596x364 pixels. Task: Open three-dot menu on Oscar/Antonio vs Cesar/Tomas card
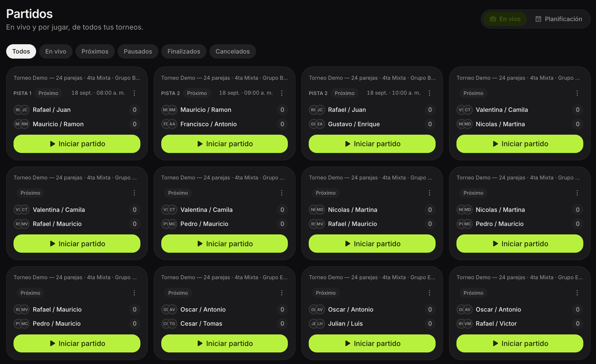[282, 293]
